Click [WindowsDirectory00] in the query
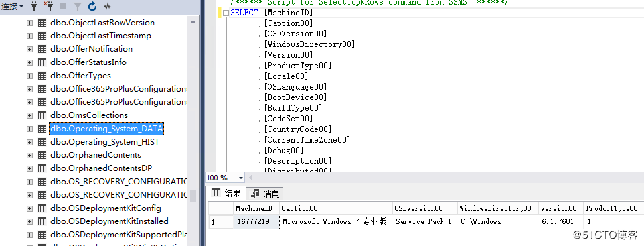This screenshot has height=246, width=644. (309, 44)
